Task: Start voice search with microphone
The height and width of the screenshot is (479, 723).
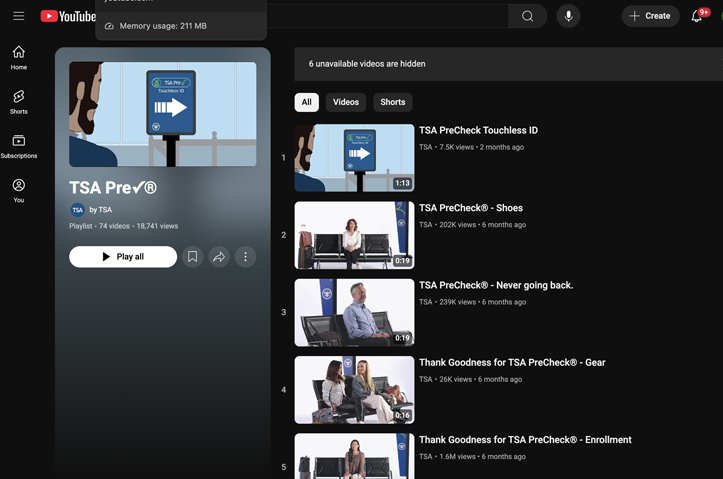Action: [569, 16]
